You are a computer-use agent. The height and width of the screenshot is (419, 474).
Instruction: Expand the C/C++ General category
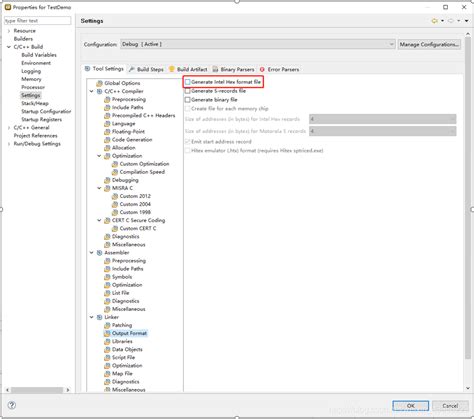9,128
